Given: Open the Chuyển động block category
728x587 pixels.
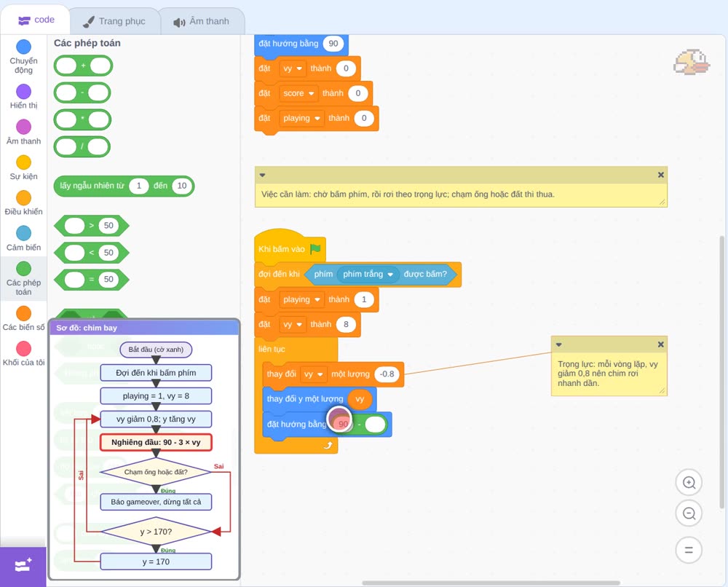Looking at the screenshot, I should [x=23, y=57].
